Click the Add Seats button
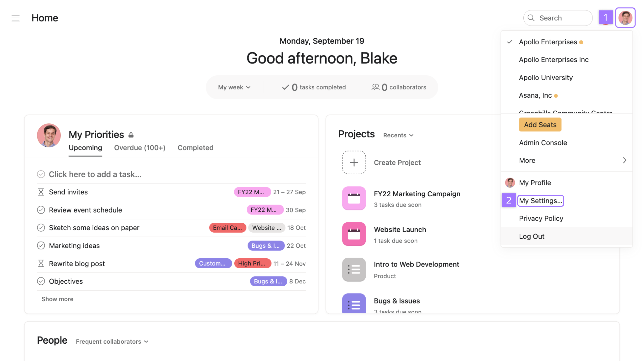Viewport: 644px width, 361px height. 540,124
